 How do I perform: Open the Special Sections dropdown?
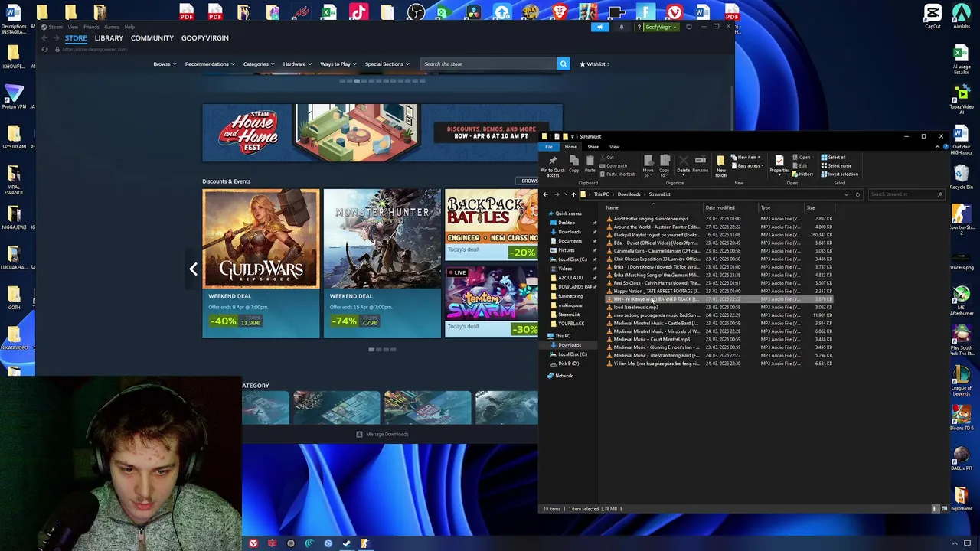click(x=387, y=64)
